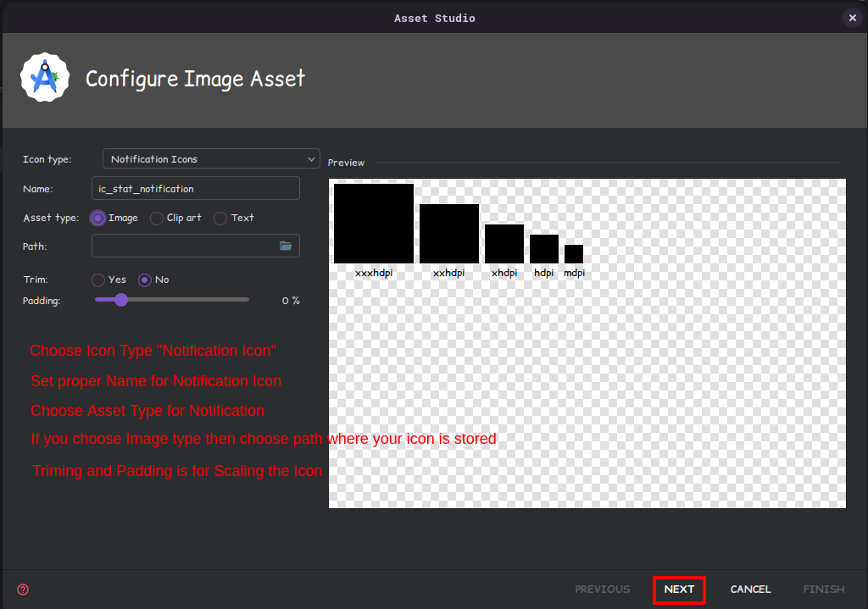Select No for the Trim option

pyautogui.click(x=145, y=280)
